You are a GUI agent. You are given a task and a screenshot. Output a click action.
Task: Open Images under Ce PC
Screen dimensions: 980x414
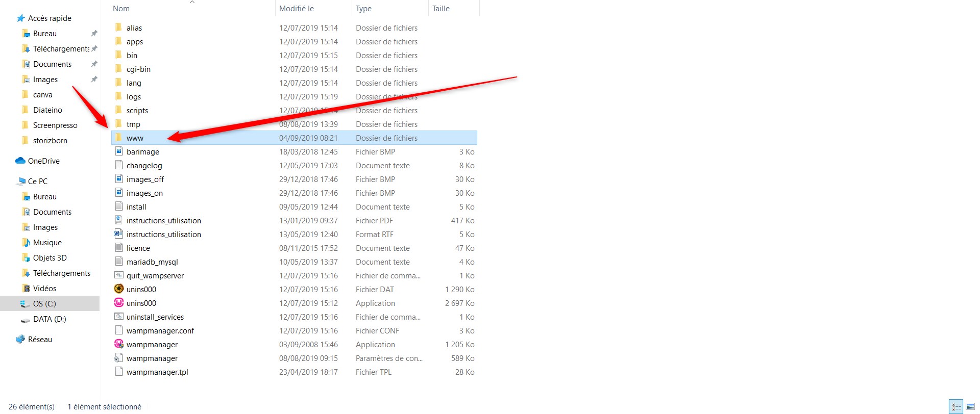coord(45,227)
